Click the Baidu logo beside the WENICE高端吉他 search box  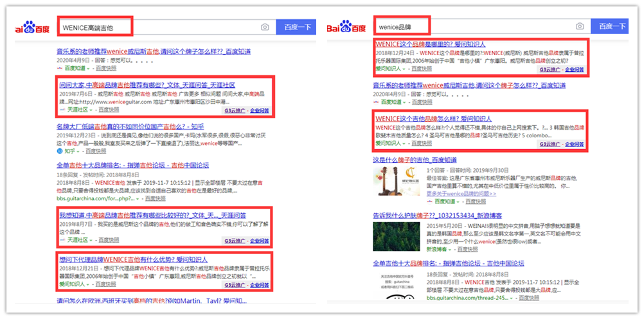coord(31,28)
